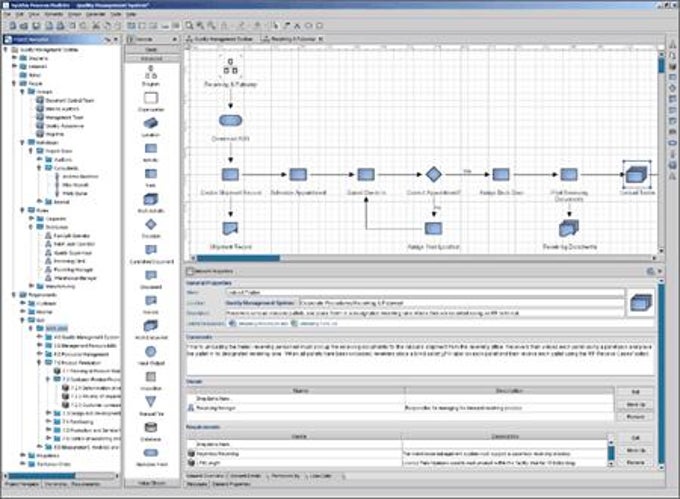Viewport: 680px width, 499px height.
Task: Click the Download ASN rounded node on canvas
Action: click(230, 120)
